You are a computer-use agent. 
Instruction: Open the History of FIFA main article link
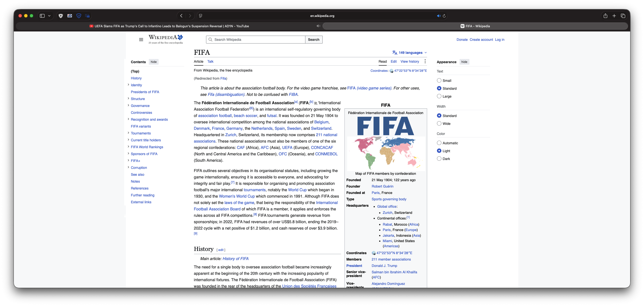[x=236, y=259]
